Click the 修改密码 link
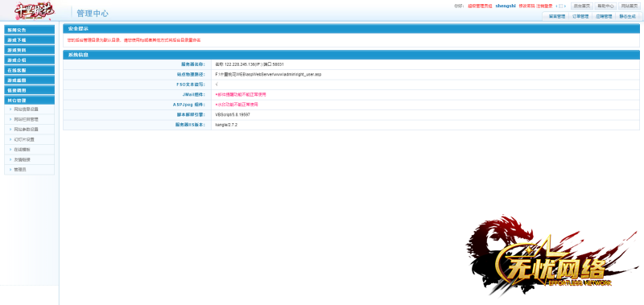The height and width of the screenshot is (305, 644). pos(527,6)
